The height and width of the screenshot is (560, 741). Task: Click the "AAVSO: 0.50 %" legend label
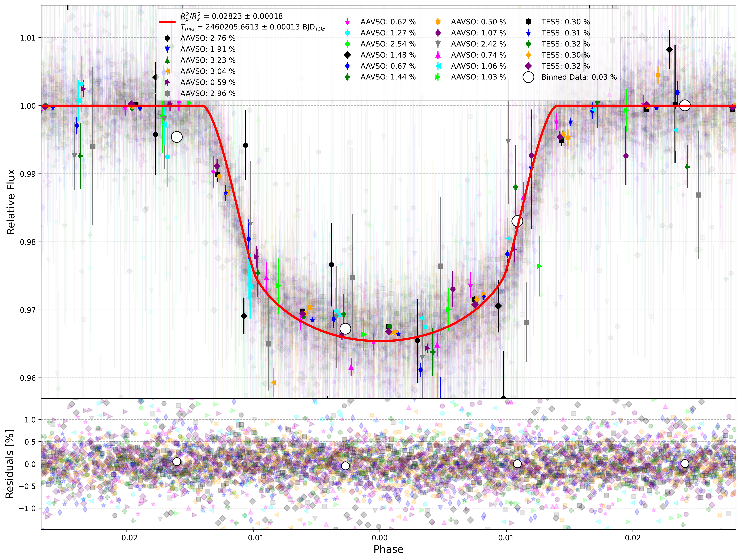click(x=478, y=22)
